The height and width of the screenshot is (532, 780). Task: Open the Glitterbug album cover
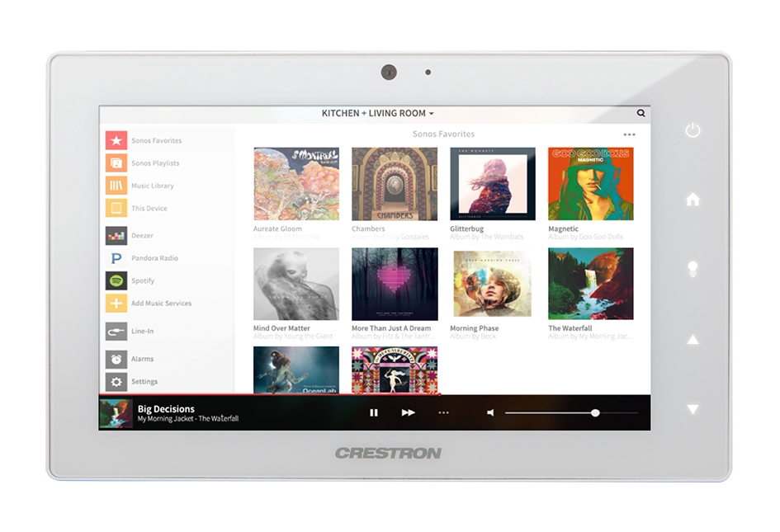(493, 184)
